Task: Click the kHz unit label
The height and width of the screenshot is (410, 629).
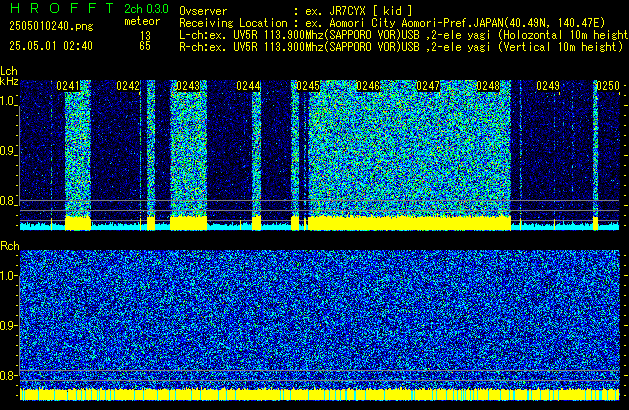Action: (x=9, y=81)
